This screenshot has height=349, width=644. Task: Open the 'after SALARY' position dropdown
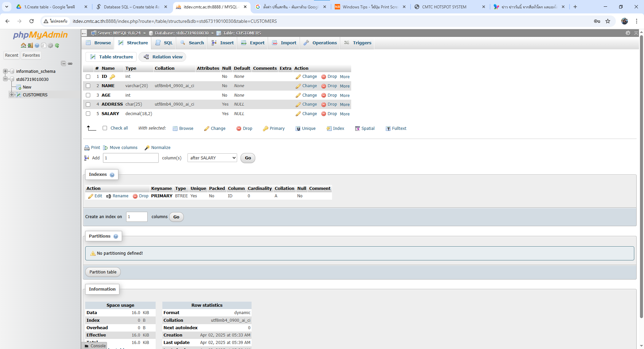coord(212,158)
